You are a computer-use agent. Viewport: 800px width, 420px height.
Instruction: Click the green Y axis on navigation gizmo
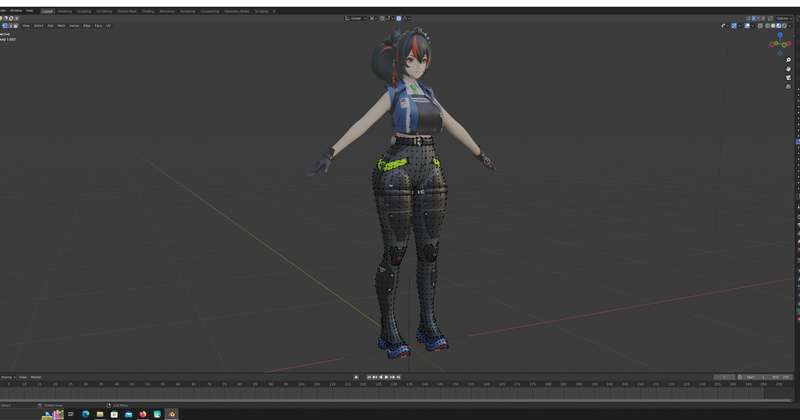(785, 46)
